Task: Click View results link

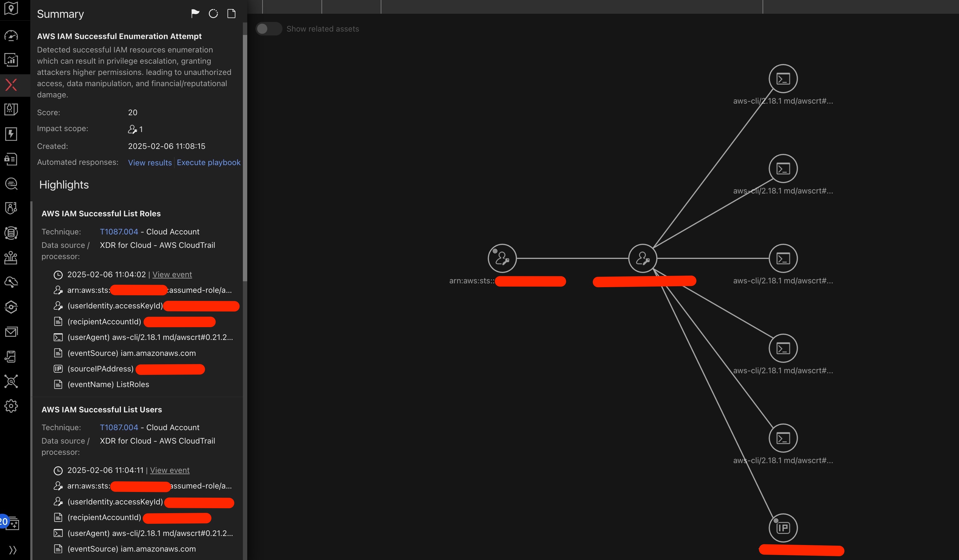Action: [150, 162]
